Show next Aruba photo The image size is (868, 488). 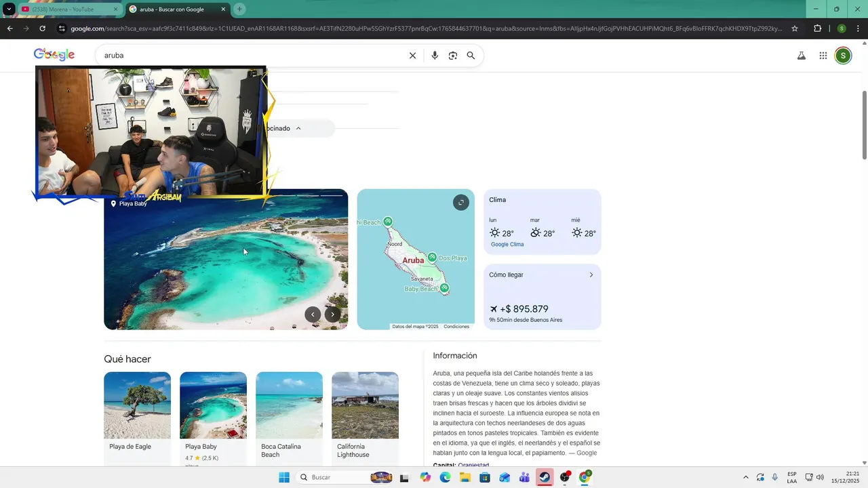point(332,314)
